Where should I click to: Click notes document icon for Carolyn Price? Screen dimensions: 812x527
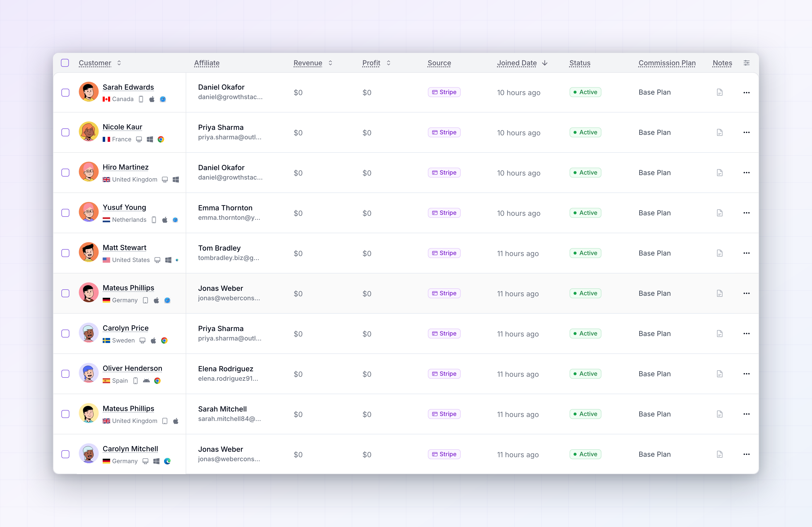[720, 334]
